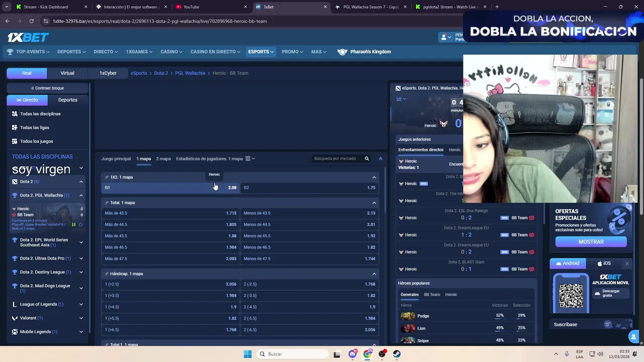Switch app promo to iOS

click(x=604, y=263)
